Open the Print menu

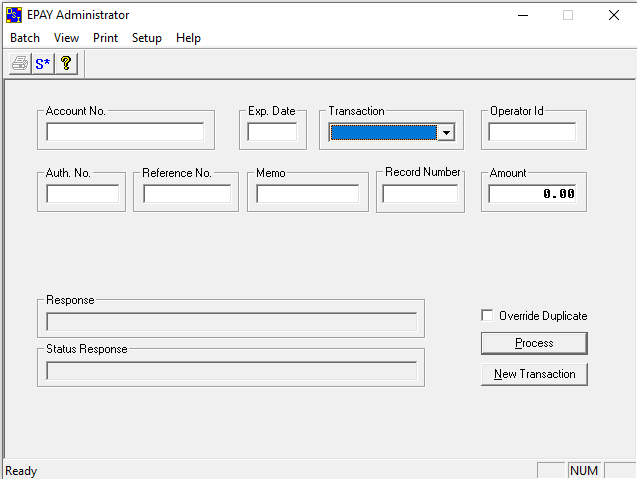pyautogui.click(x=105, y=38)
